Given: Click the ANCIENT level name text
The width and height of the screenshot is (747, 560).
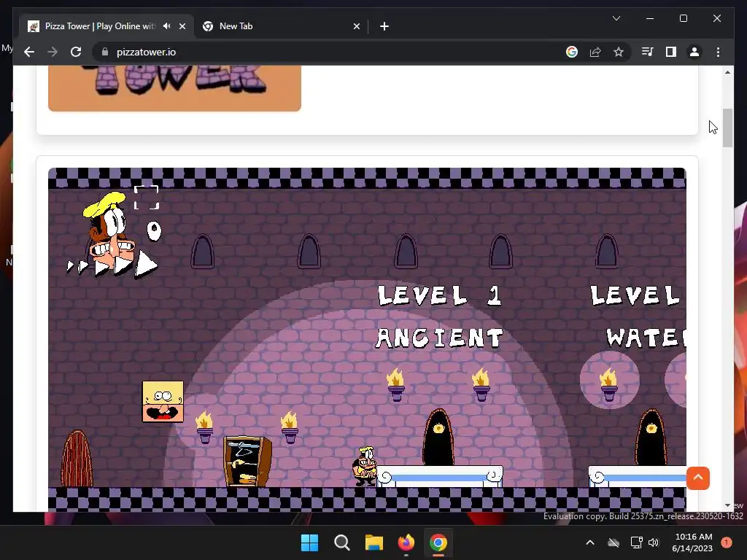Looking at the screenshot, I should 439,338.
